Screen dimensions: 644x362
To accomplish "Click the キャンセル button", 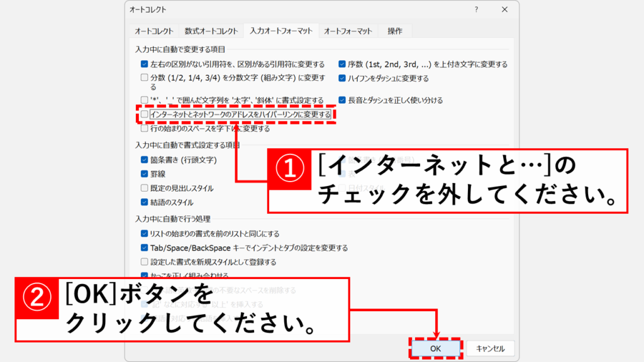I will click(491, 349).
